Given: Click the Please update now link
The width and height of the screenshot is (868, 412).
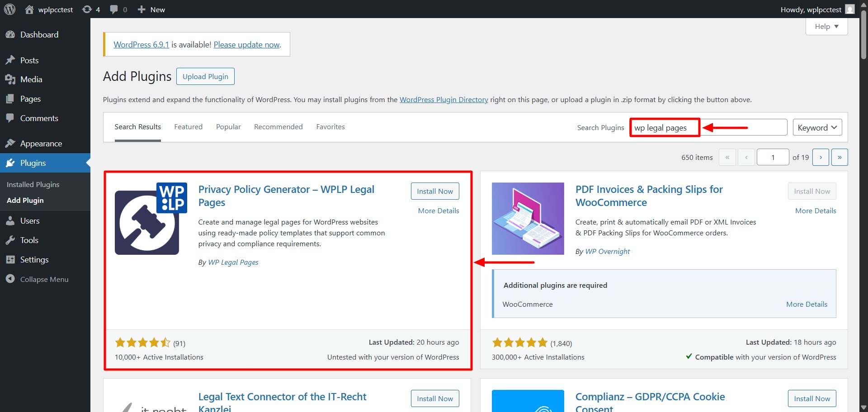Looking at the screenshot, I should pos(246,45).
